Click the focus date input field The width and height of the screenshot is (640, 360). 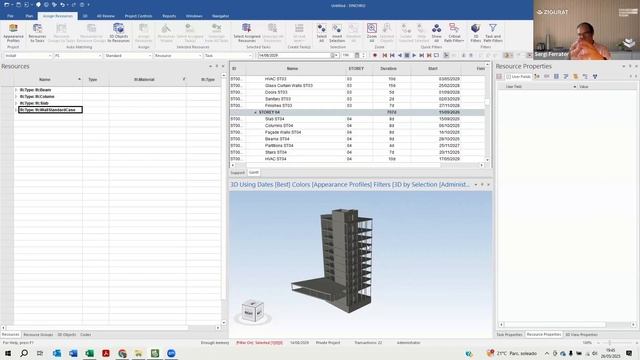pyautogui.click(x=295, y=55)
